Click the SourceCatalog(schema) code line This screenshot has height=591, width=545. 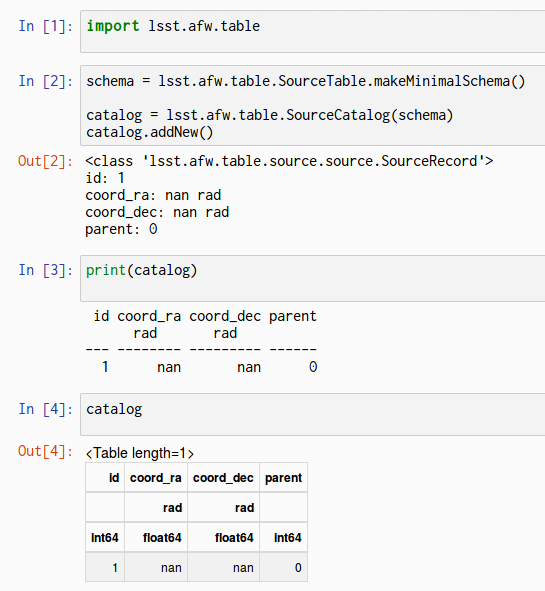[269, 115]
